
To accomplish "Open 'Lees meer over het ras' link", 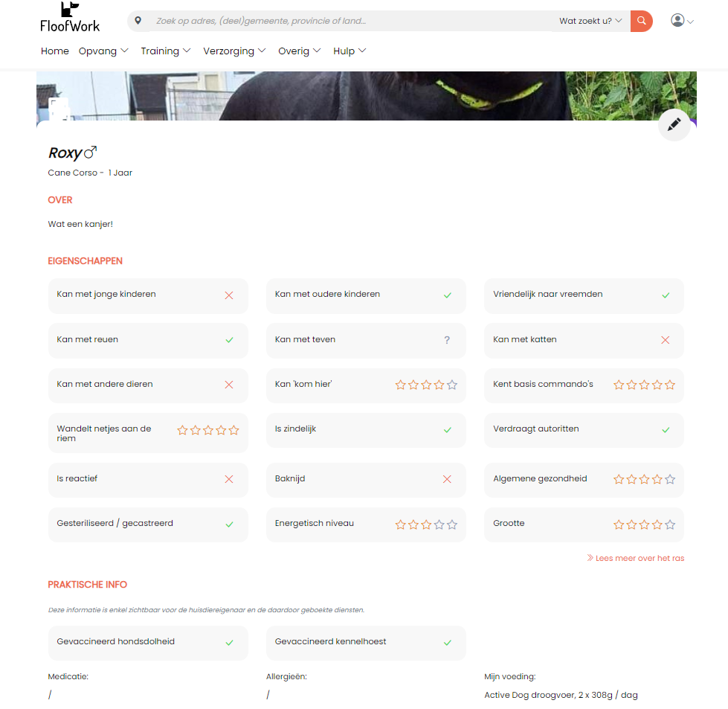I will [636, 558].
